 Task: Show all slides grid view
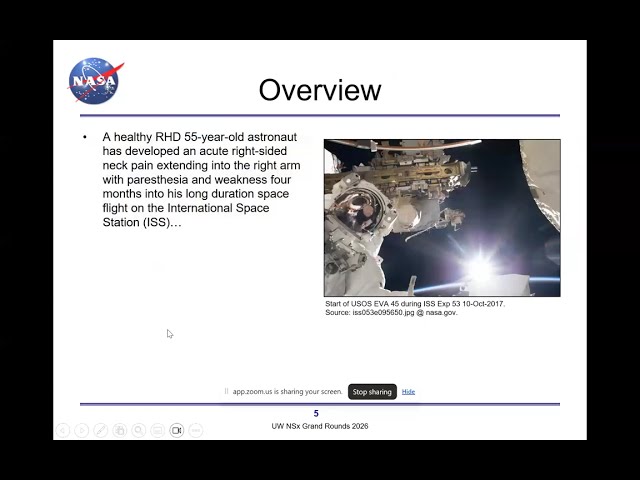coord(120,430)
